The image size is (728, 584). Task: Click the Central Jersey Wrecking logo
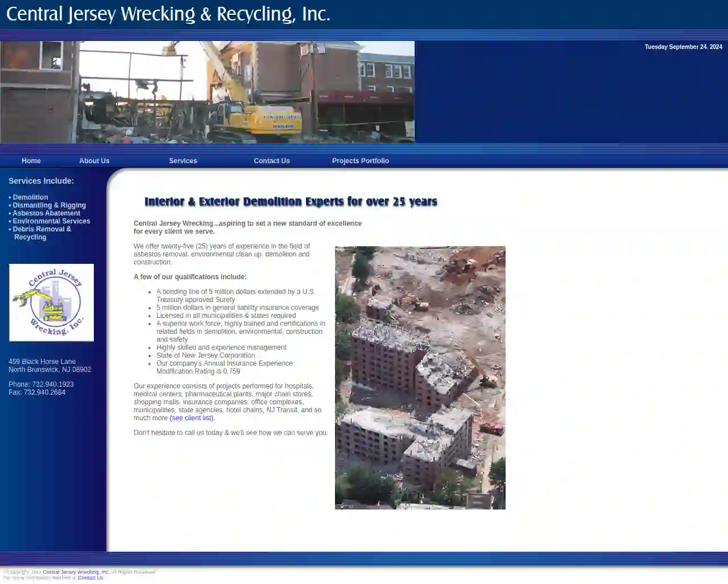[x=51, y=303]
